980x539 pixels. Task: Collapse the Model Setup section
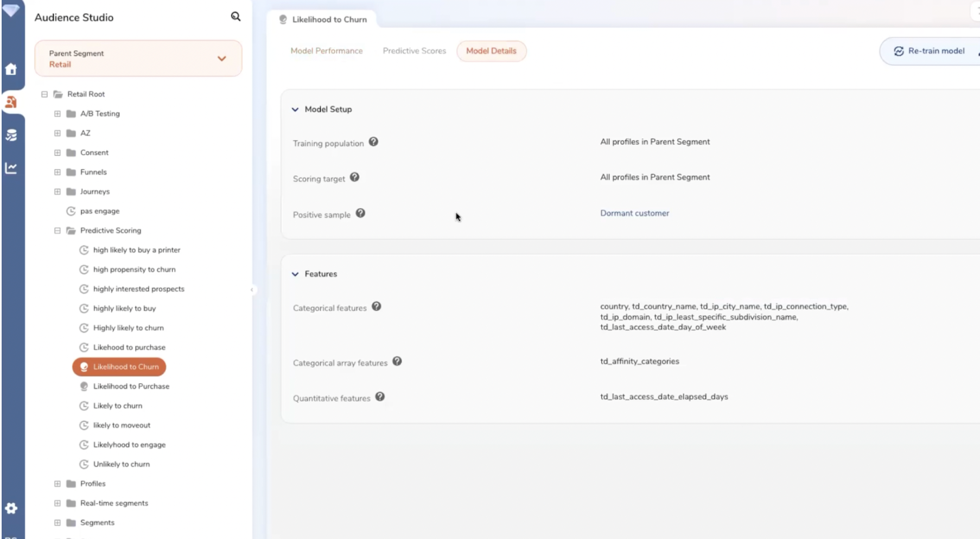tap(295, 110)
